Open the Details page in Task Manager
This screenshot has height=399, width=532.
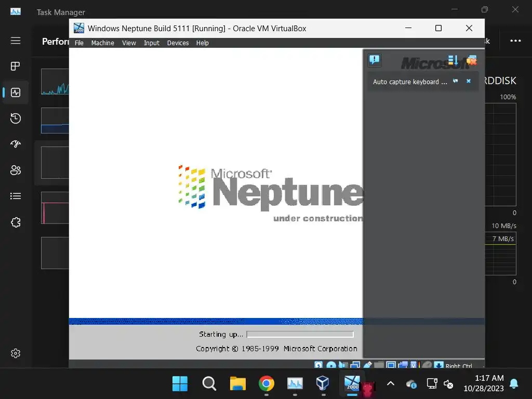point(16,196)
